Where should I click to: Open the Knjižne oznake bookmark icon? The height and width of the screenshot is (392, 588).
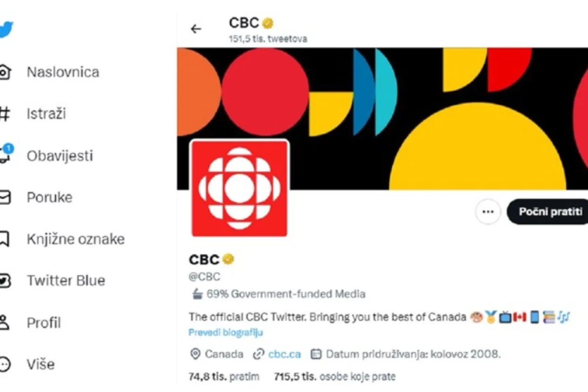[x=5, y=239]
